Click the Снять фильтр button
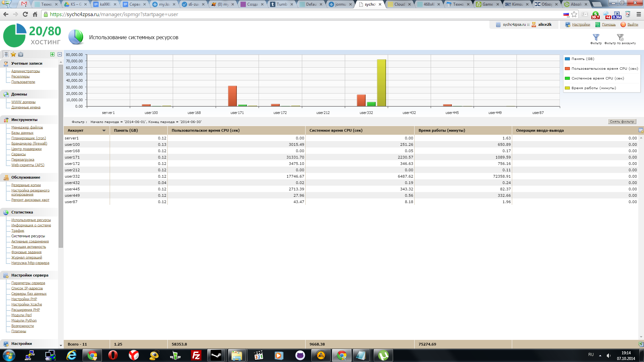This screenshot has width=644, height=362. point(622,122)
